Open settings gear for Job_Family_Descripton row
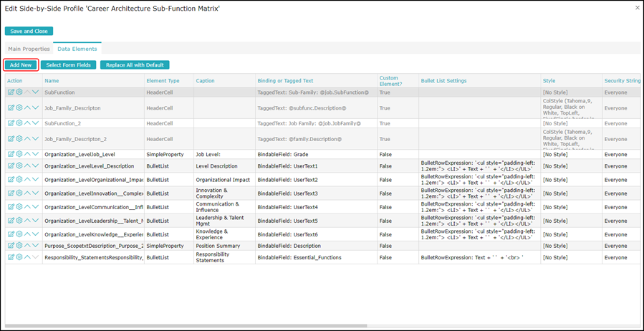The height and width of the screenshot is (331, 644). (x=19, y=108)
